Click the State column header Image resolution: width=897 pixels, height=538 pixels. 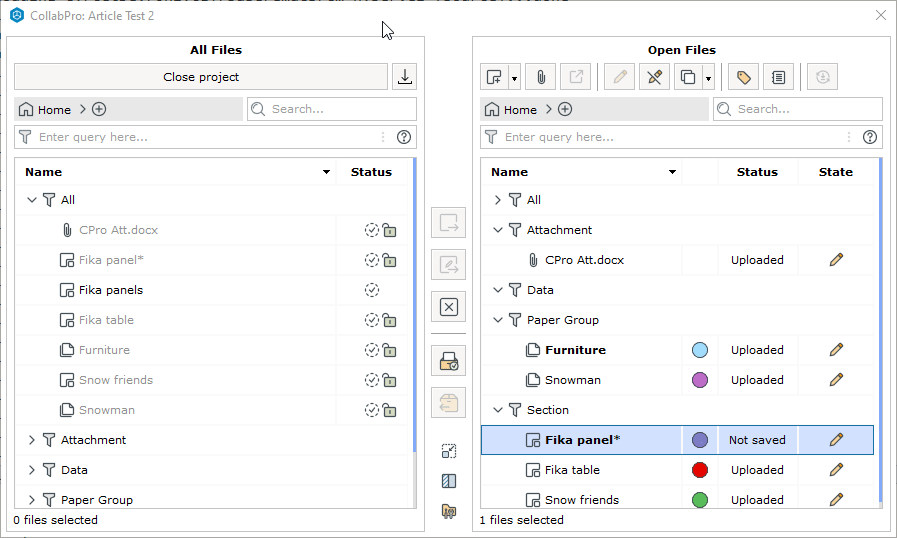click(x=835, y=172)
